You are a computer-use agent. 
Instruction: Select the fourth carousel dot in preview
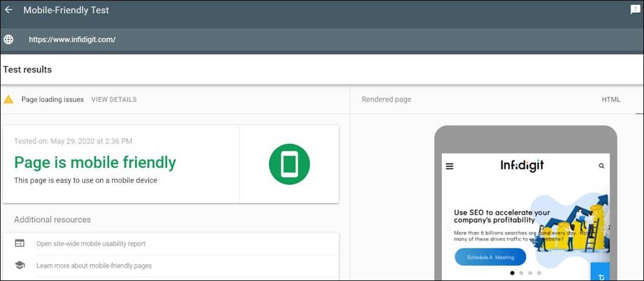click(539, 272)
